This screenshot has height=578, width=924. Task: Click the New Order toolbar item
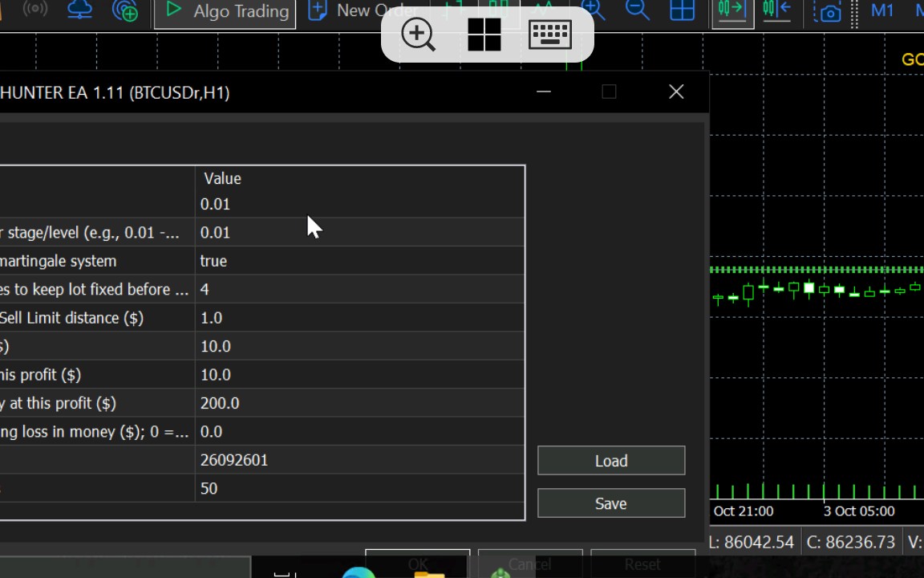[x=363, y=10]
